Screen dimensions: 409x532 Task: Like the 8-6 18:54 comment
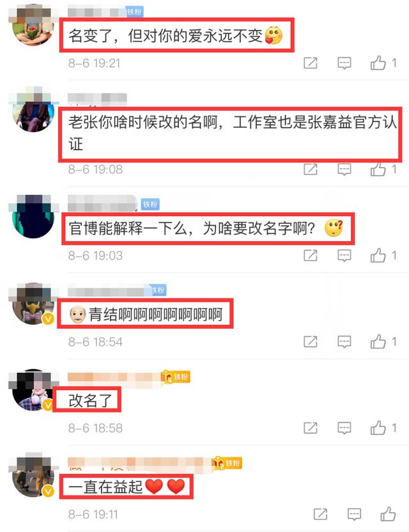(x=378, y=341)
